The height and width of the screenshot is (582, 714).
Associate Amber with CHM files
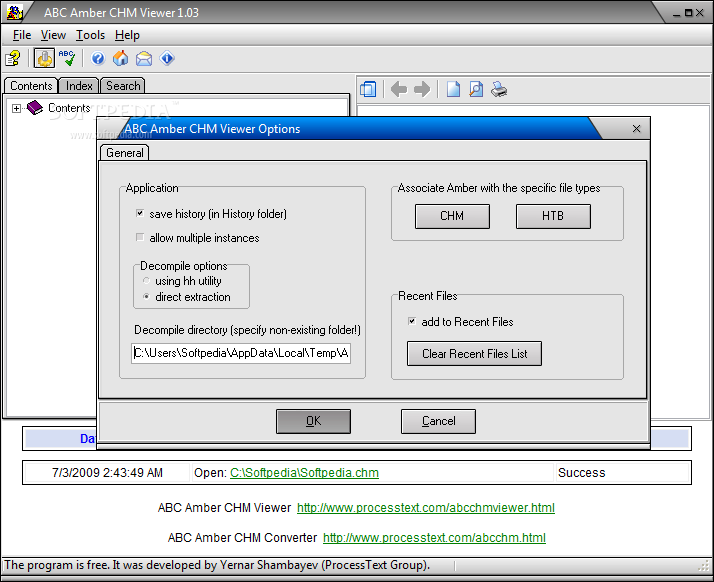coord(452,216)
